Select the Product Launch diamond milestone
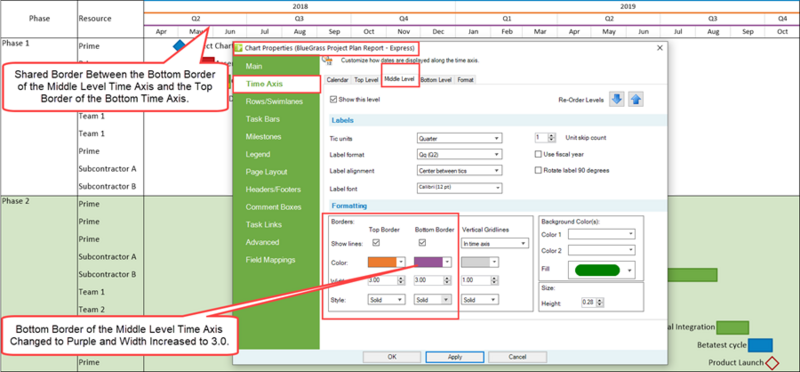 772,363
